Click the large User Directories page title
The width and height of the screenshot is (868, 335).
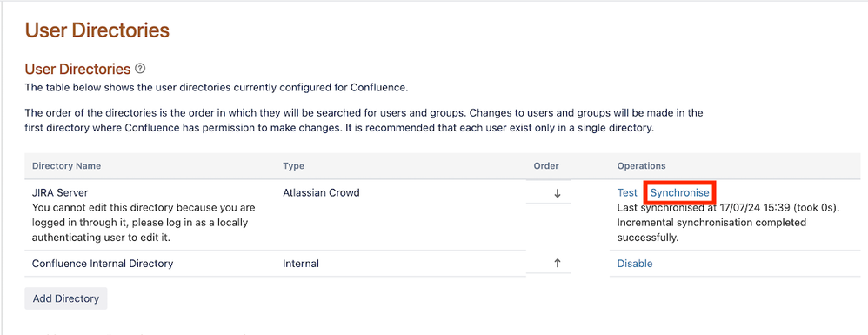(x=97, y=30)
